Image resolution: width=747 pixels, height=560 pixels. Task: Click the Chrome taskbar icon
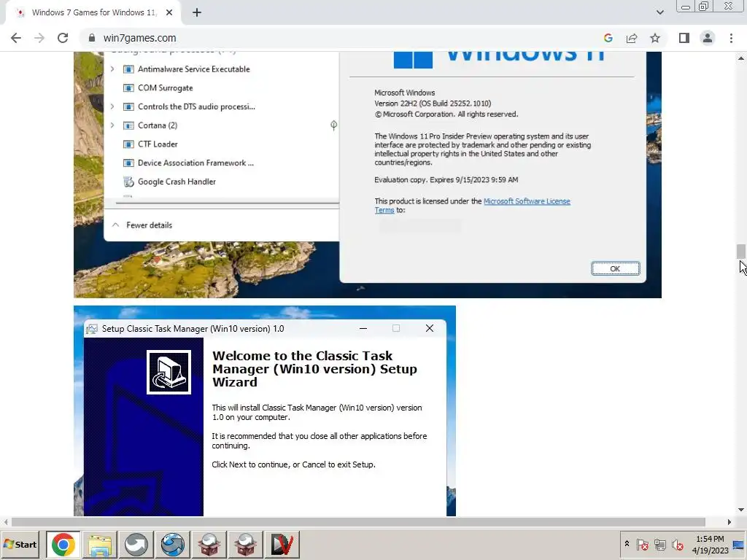[x=63, y=544]
